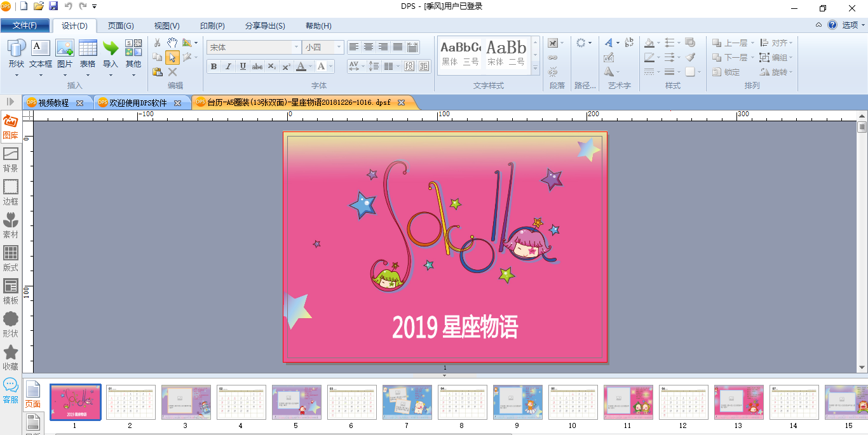868x435 pixels.
Task: Open the 边框 border panel
Action: pos(11,192)
